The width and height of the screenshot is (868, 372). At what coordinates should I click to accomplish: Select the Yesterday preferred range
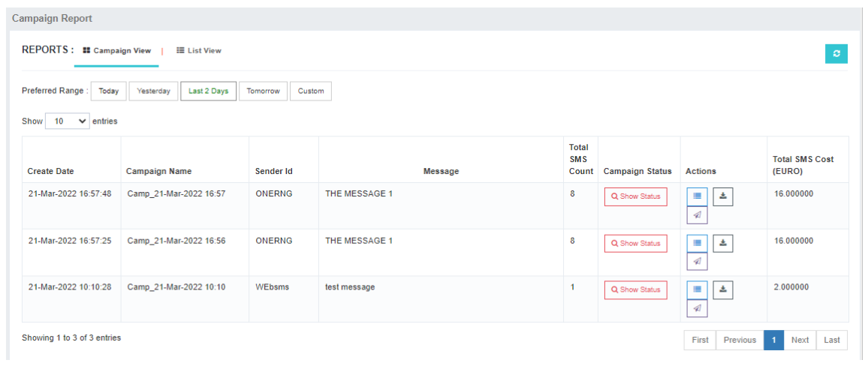pyautogui.click(x=154, y=91)
